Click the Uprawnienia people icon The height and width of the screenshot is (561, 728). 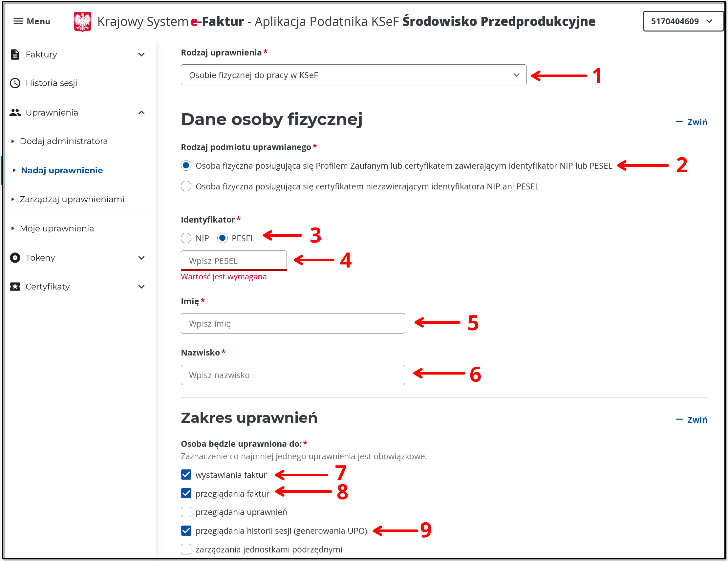click(x=15, y=113)
